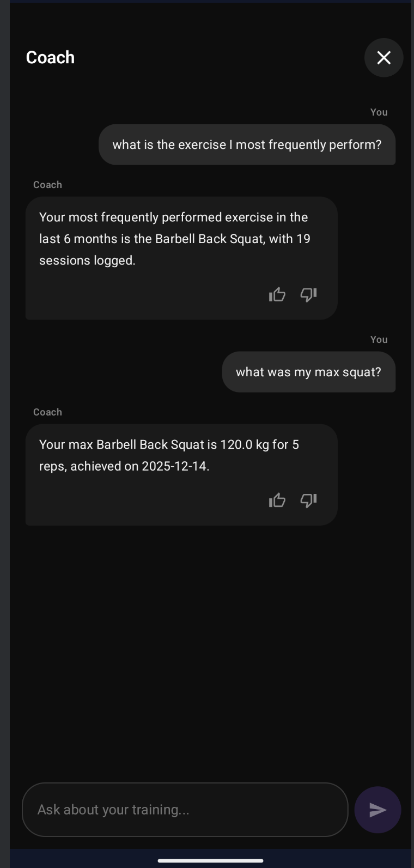Click the You label above max squat question

click(x=379, y=340)
